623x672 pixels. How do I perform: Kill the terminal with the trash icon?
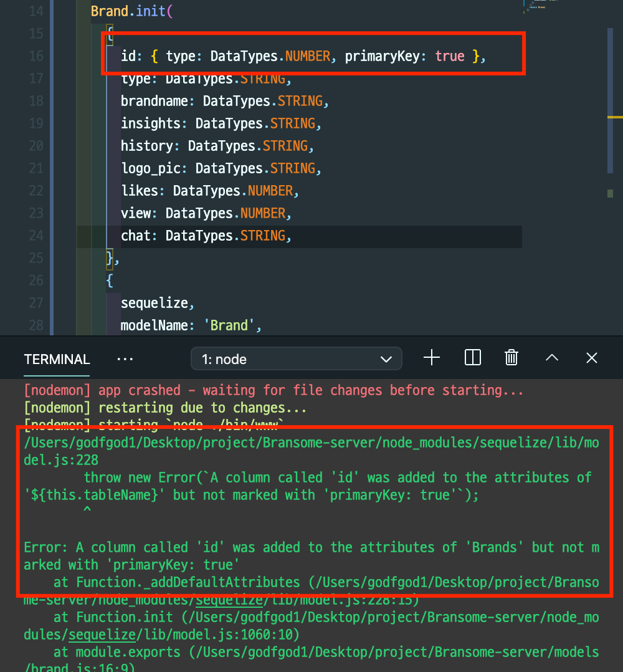click(511, 358)
